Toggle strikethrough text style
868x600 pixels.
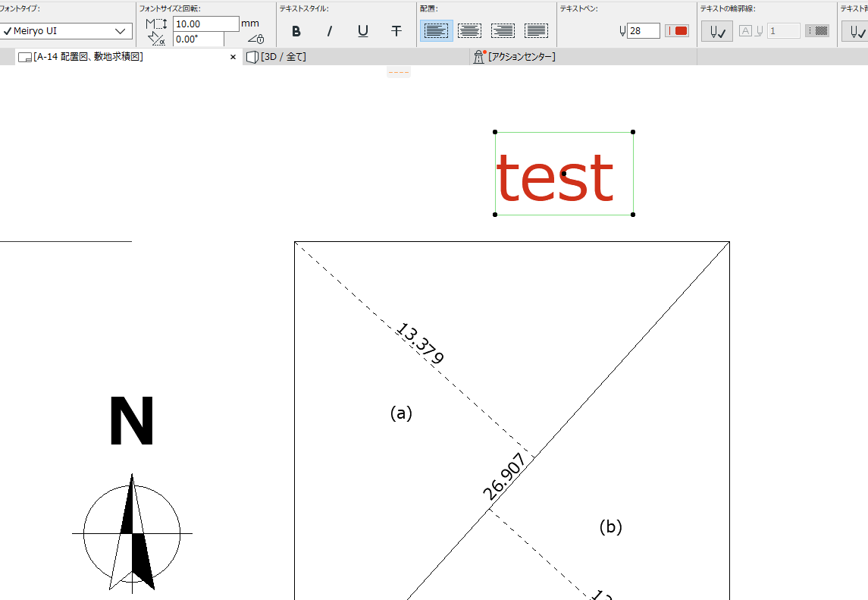[x=396, y=31]
